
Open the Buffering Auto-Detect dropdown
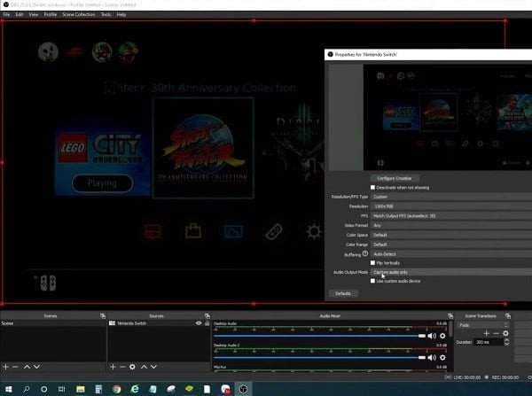(451, 253)
